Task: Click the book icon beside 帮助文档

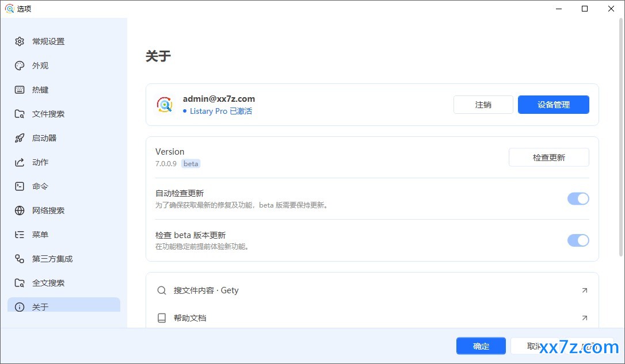Action: click(x=162, y=318)
